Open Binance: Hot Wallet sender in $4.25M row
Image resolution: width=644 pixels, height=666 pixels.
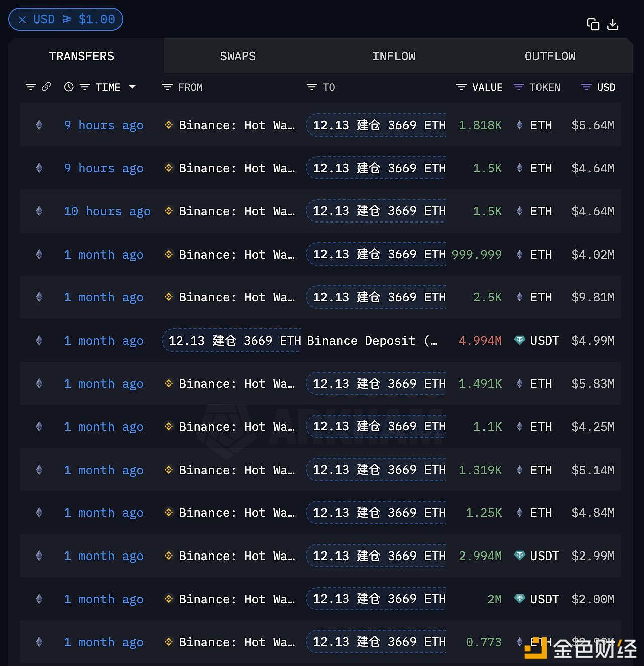(237, 426)
